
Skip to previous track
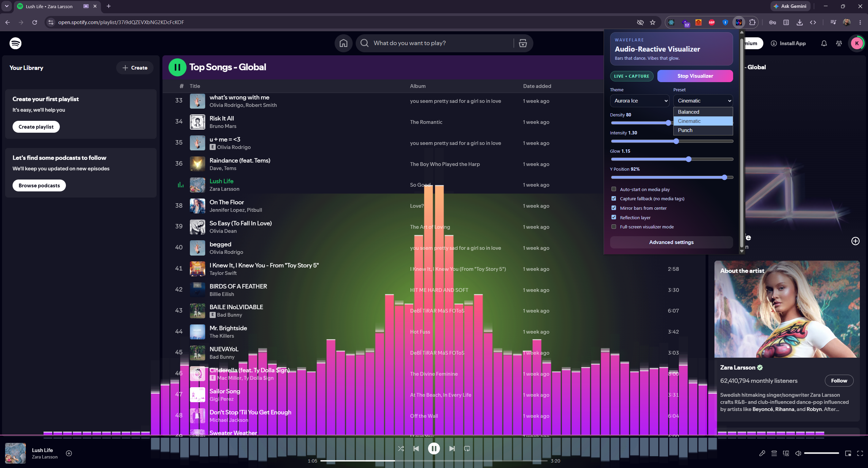tap(416, 449)
